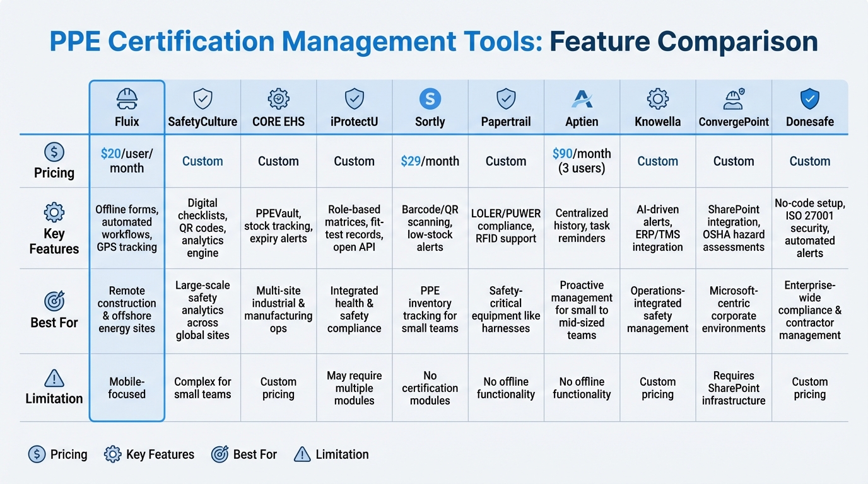Click the legend Pricing dollar icon
The image size is (868, 484).
pos(37,454)
